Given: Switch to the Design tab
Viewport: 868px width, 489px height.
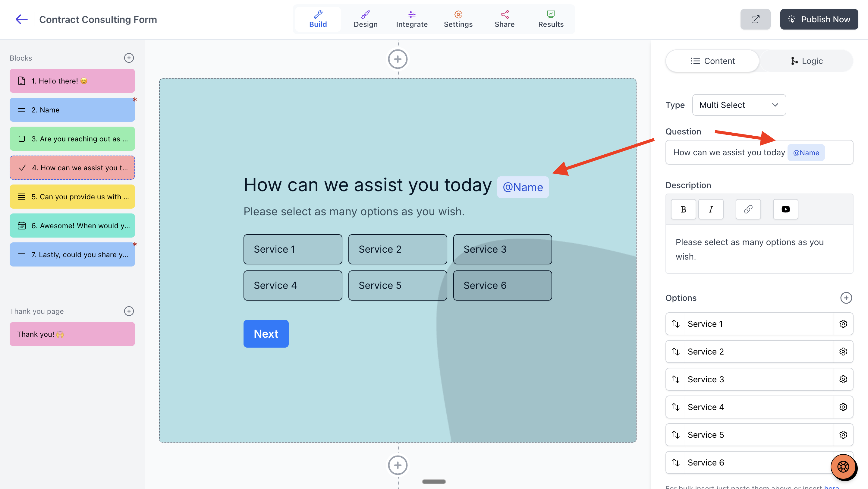Looking at the screenshot, I should coord(365,19).
